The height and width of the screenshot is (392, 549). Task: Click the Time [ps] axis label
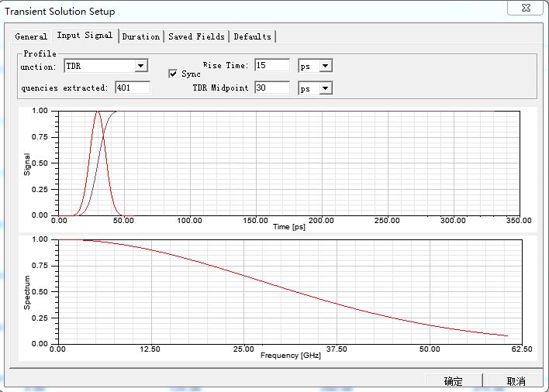(x=289, y=226)
